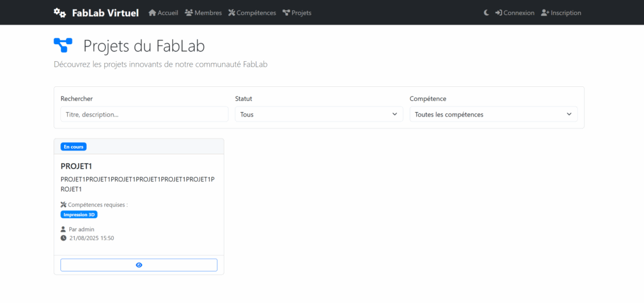Go to the Membres menu item
This screenshot has width=644, height=303.
[x=203, y=13]
